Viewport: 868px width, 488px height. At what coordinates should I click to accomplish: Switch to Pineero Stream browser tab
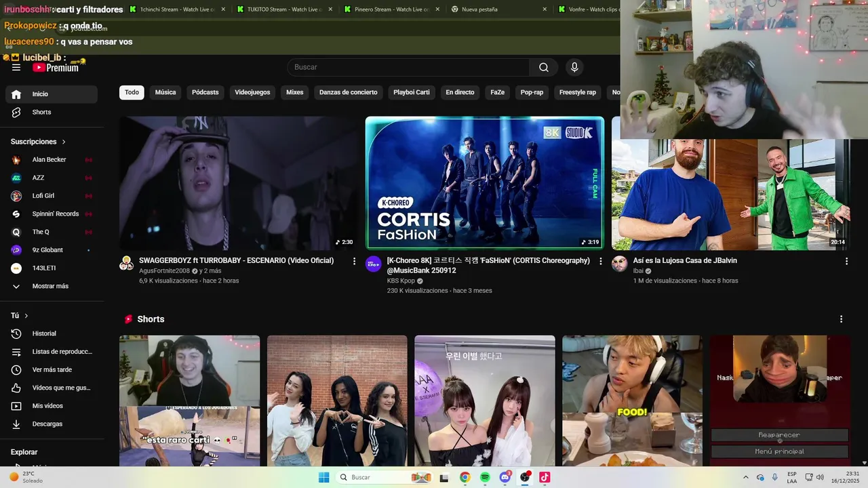(x=391, y=9)
